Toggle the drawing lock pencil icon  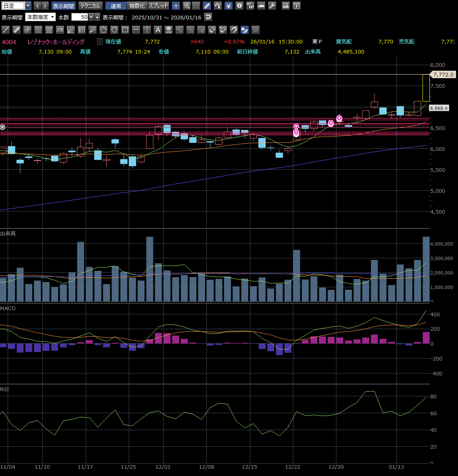244,29
